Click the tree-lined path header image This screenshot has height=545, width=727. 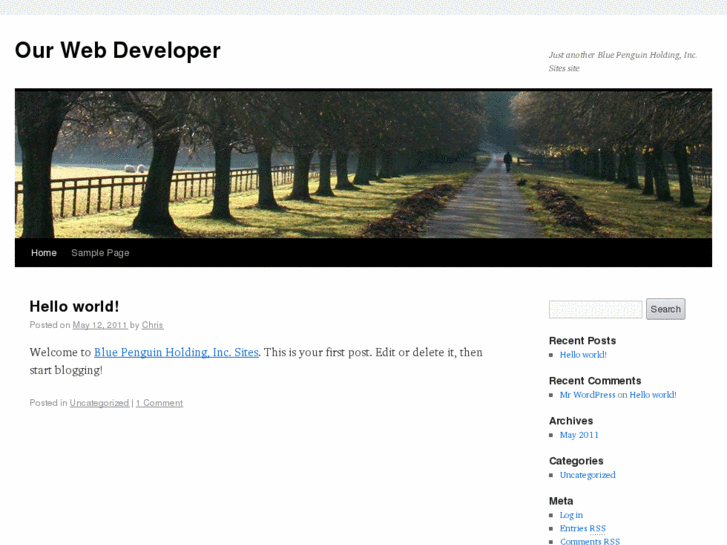tap(363, 164)
